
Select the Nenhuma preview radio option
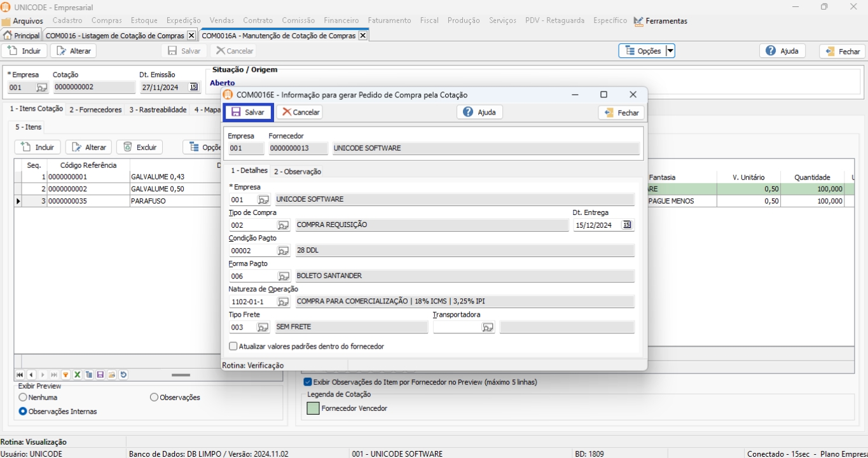coord(23,398)
